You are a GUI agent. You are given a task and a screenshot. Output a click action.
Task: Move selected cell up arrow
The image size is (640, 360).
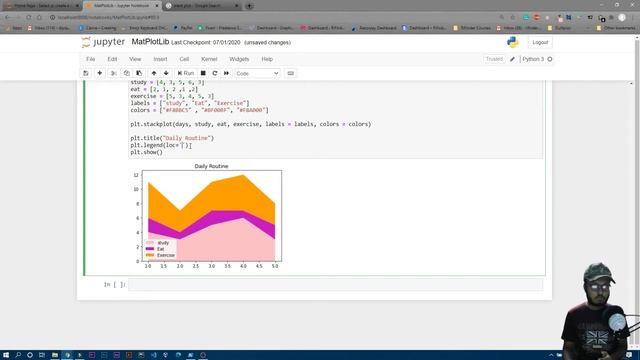[x=154, y=73]
